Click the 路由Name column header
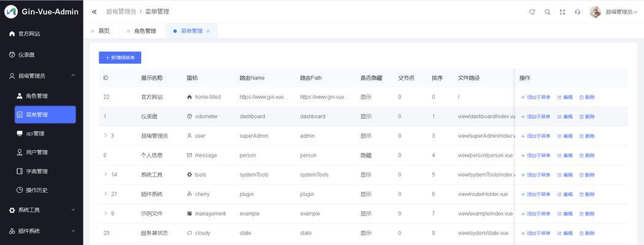 click(252, 78)
